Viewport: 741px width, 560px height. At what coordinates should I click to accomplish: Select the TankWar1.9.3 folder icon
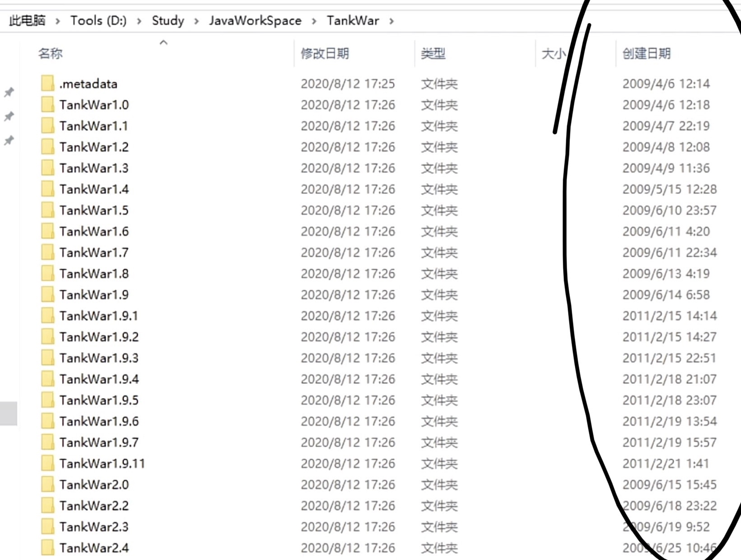[x=47, y=358]
